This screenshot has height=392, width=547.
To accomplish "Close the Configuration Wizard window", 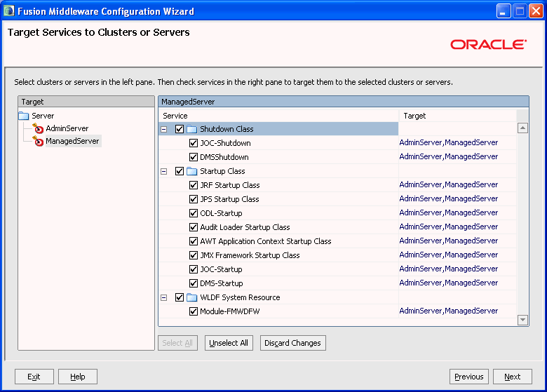I will click(x=536, y=11).
